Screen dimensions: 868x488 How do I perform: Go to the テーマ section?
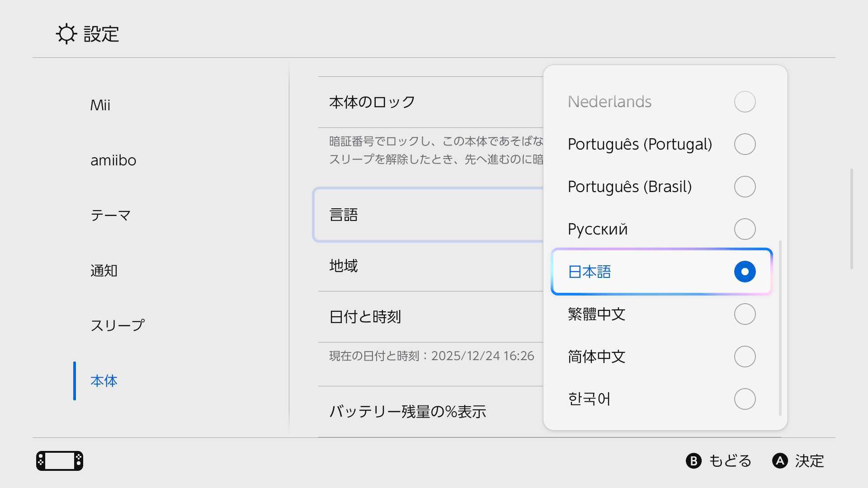pos(110,215)
